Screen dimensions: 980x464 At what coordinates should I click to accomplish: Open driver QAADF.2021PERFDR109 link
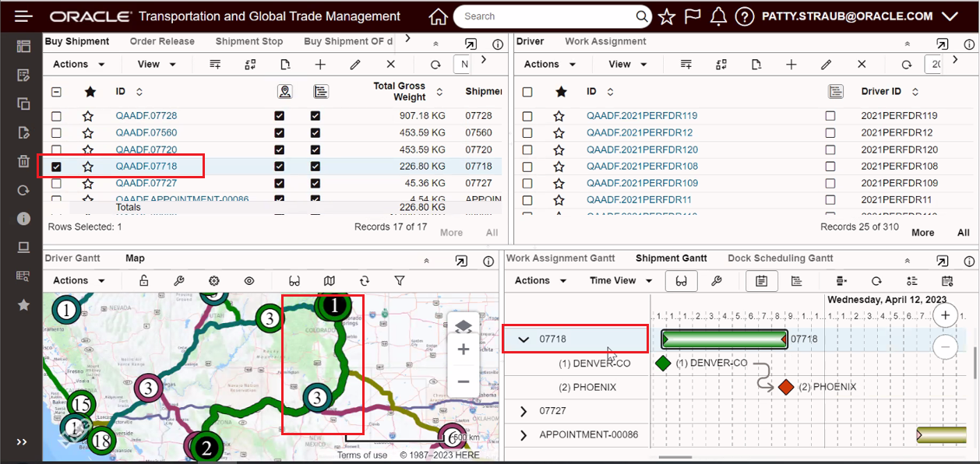coord(642,184)
